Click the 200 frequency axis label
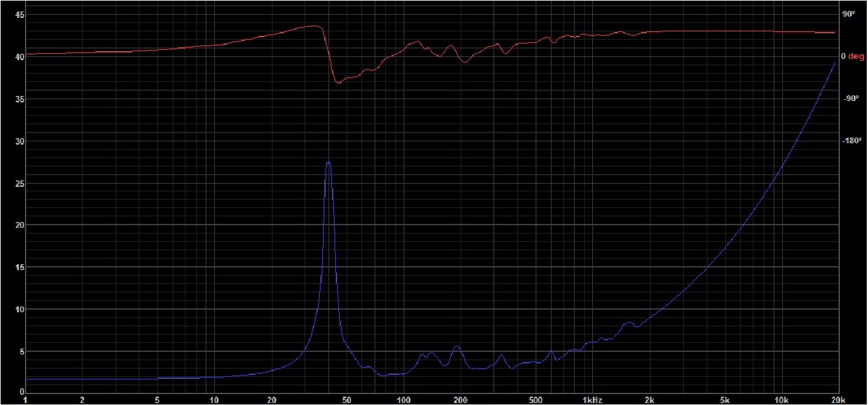This screenshot has width=868, height=405. tap(461, 400)
